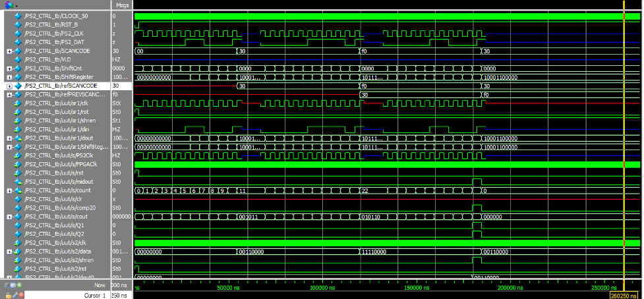
Task: Click the f0 value of refPREVSCANC
Action: [115, 94]
